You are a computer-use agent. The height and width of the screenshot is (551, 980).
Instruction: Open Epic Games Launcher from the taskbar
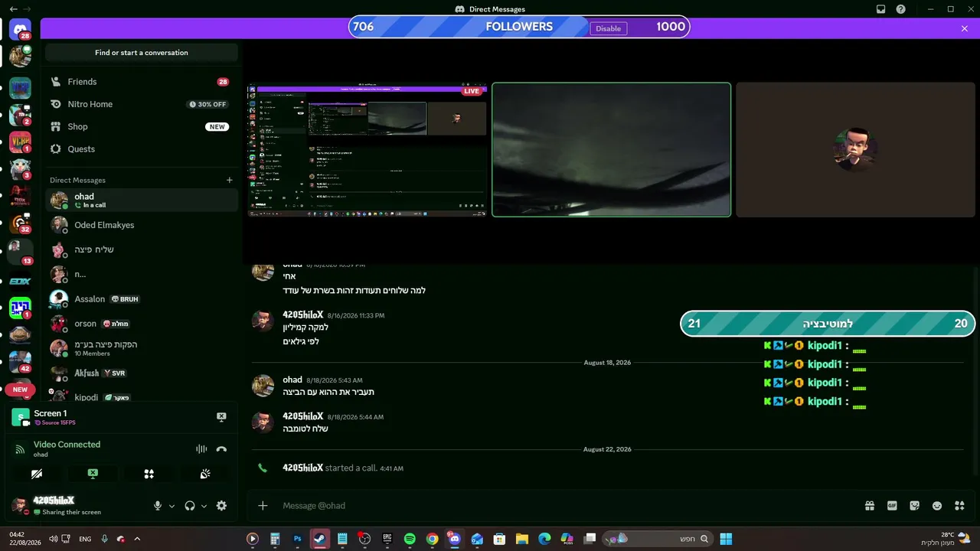(x=387, y=539)
